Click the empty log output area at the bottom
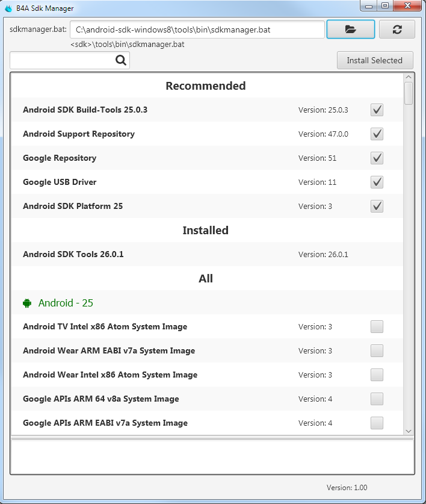 212,456
